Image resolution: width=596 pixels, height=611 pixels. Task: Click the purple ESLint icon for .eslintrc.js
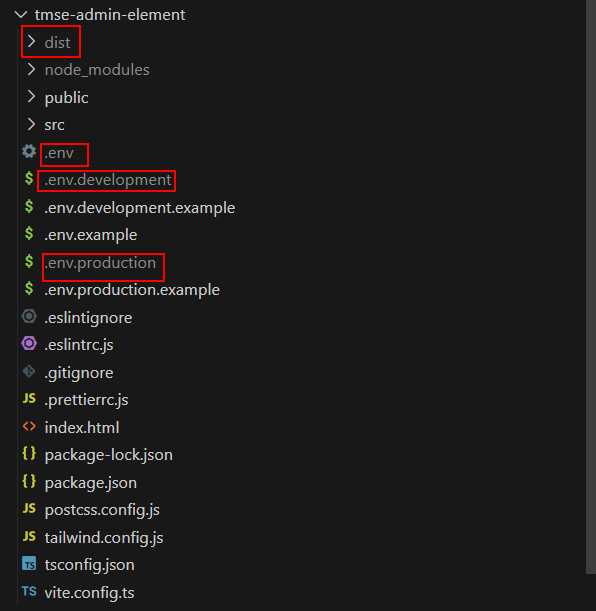(29, 344)
